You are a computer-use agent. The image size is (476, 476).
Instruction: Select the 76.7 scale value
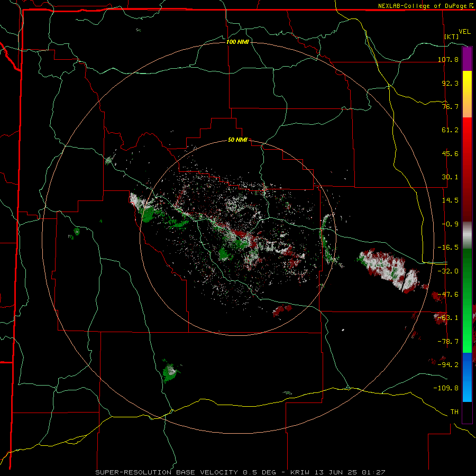coord(450,106)
